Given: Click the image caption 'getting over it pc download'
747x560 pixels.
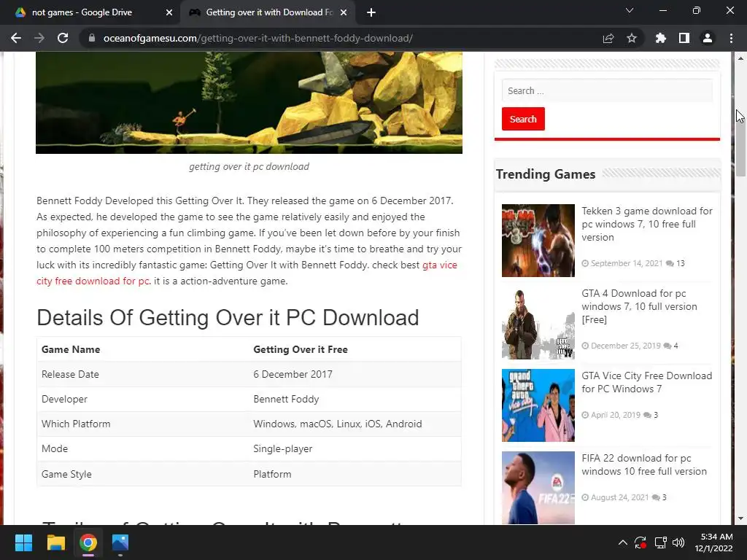Looking at the screenshot, I should click(249, 167).
